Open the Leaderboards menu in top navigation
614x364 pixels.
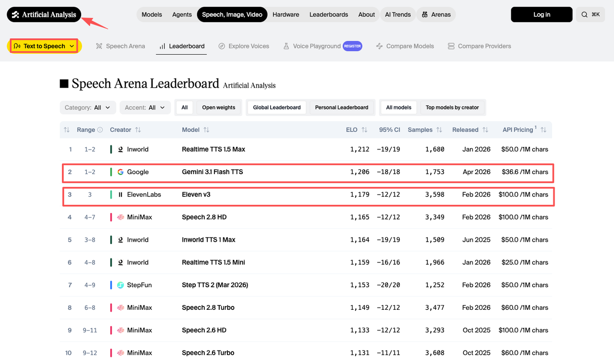pyautogui.click(x=329, y=14)
